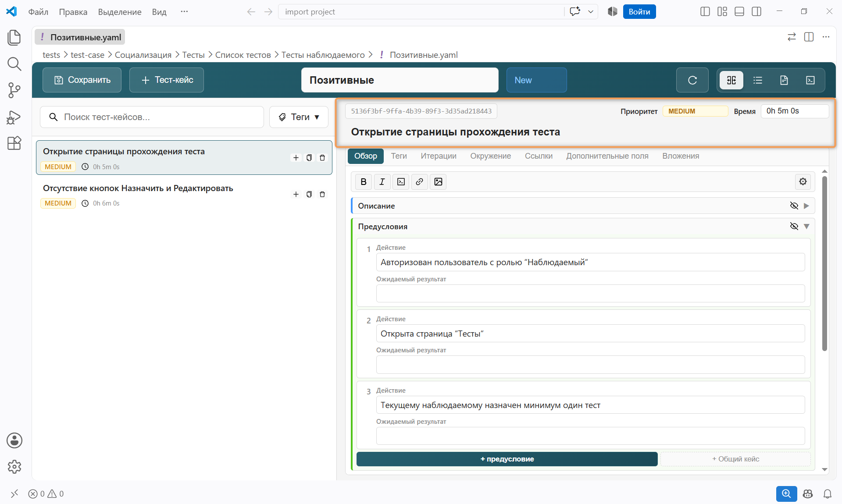
Task: Open Source Control view
Action: pos(14,90)
